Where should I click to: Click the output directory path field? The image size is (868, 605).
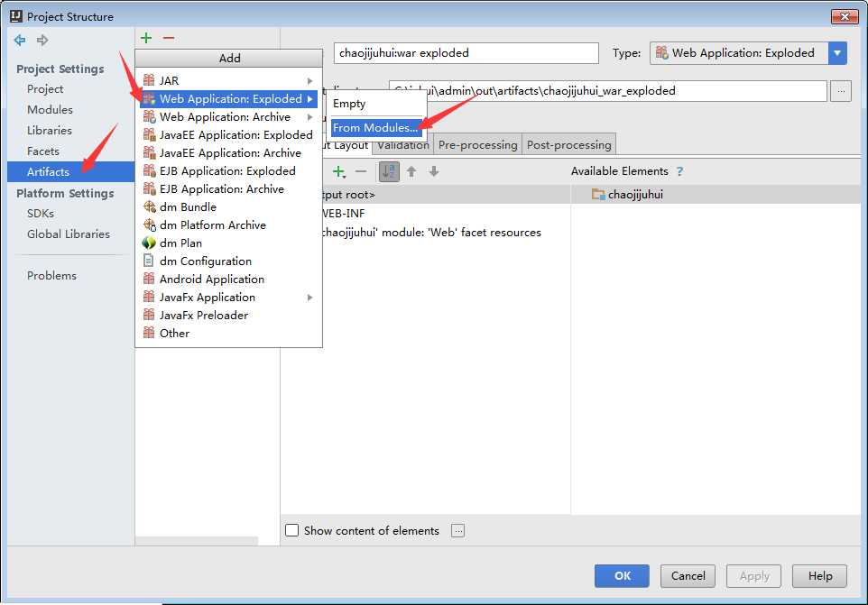(x=608, y=91)
